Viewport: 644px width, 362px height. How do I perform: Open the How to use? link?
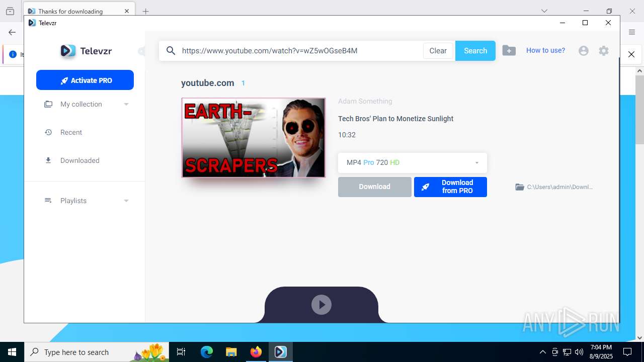[x=545, y=50]
